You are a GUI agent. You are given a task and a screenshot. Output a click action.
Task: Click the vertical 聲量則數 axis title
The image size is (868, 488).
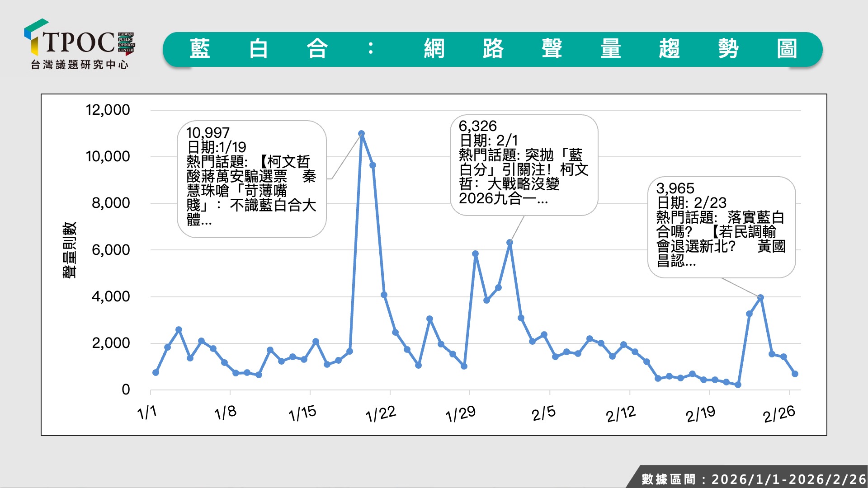(x=69, y=250)
